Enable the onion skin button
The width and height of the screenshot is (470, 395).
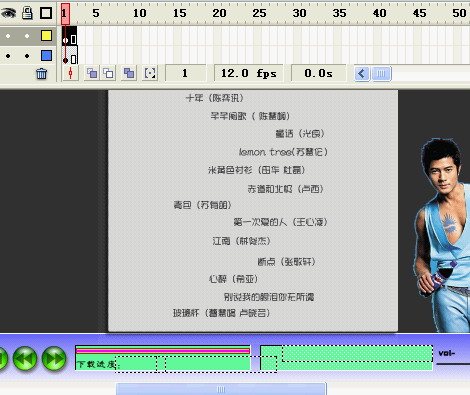click(x=92, y=73)
